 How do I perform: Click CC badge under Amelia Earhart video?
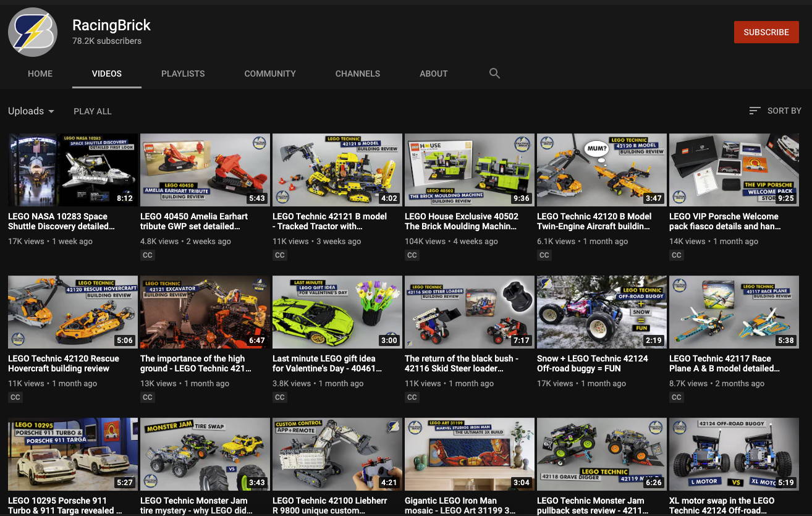click(147, 255)
